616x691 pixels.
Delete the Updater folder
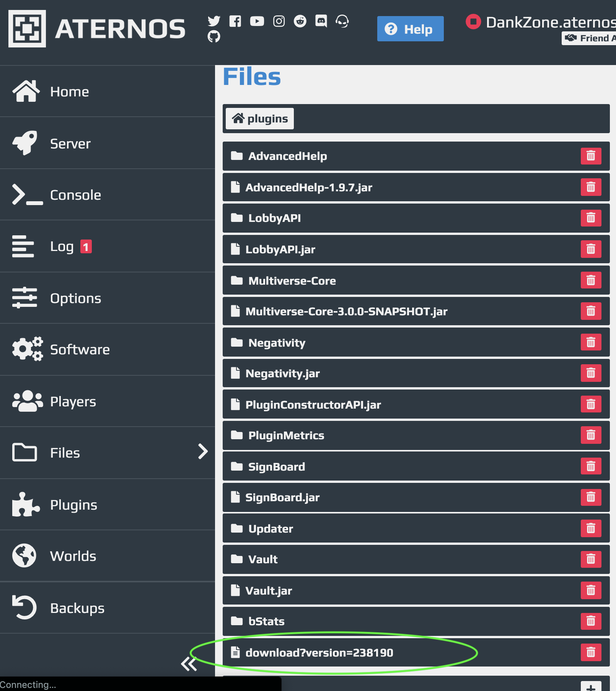click(591, 528)
